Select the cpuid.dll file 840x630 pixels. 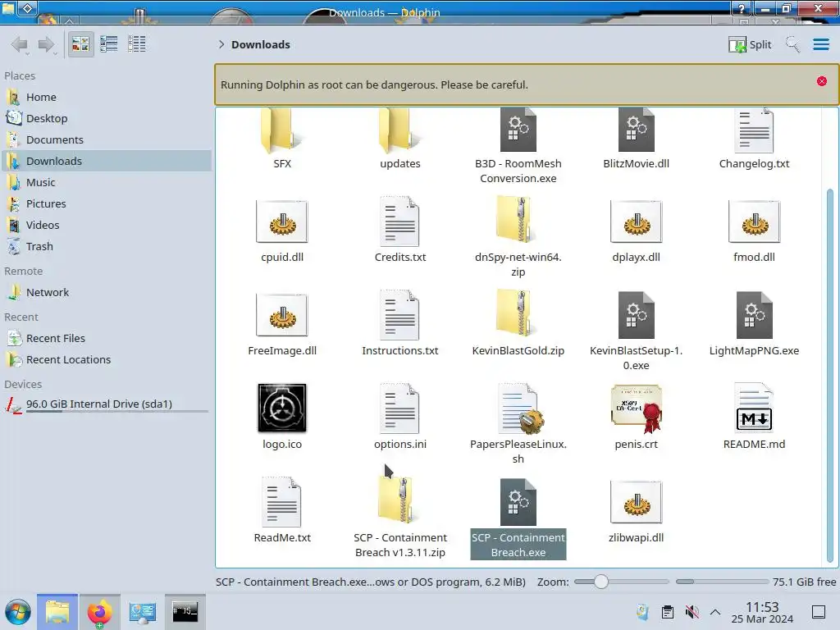[282, 231]
